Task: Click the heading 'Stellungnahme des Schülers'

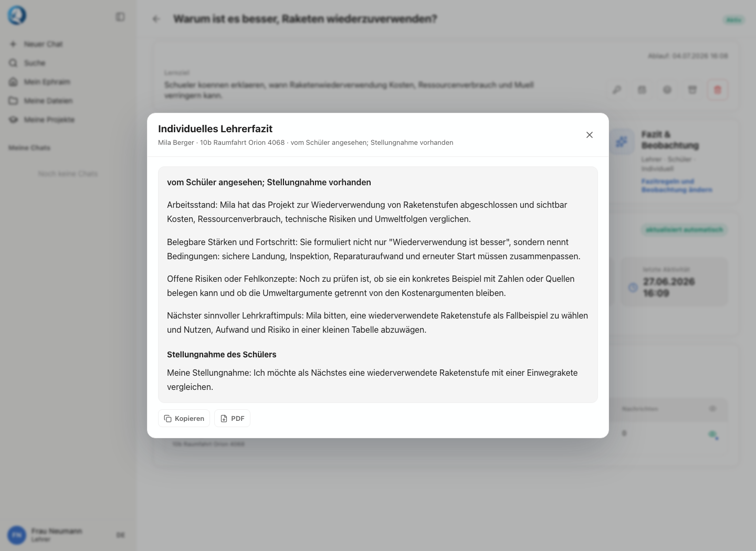Action: pos(222,354)
